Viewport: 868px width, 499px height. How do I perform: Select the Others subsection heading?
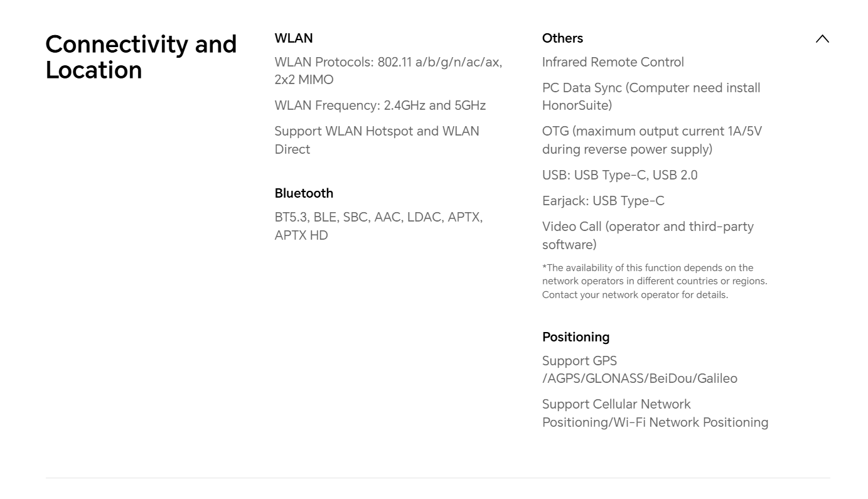point(562,38)
